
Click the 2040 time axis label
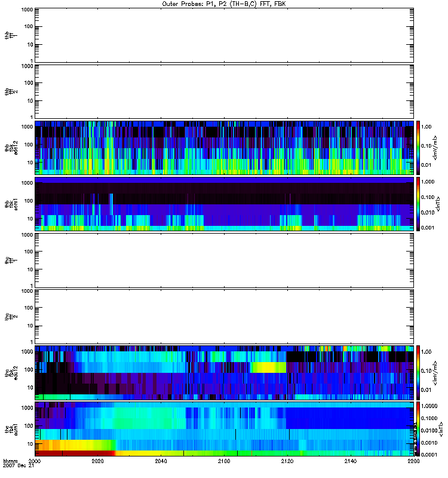coord(161,462)
